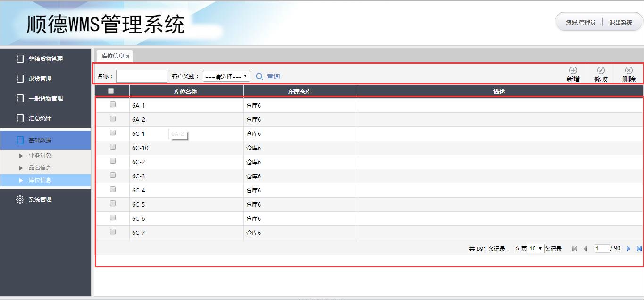The width and height of the screenshot is (644, 300).
Task: Check the box for row 6A-2
Action: tap(113, 119)
